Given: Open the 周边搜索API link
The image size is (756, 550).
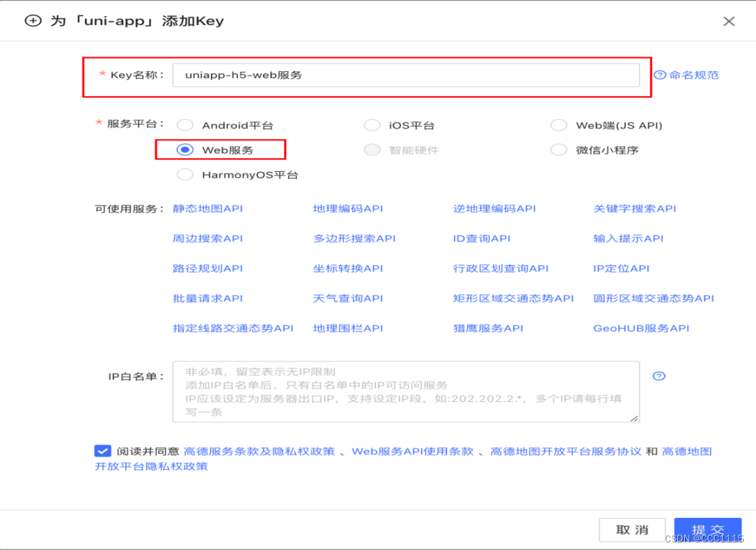Looking at the screenshot, I should [x=207, y=238].
